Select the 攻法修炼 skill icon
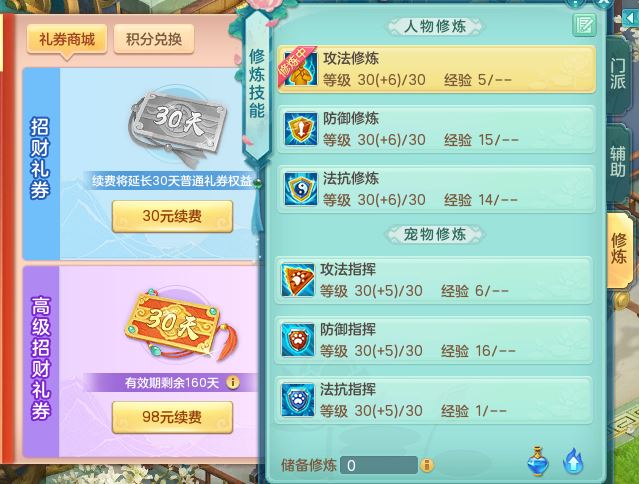The width and height of the screenshot is (639, 484). (301, 69)
